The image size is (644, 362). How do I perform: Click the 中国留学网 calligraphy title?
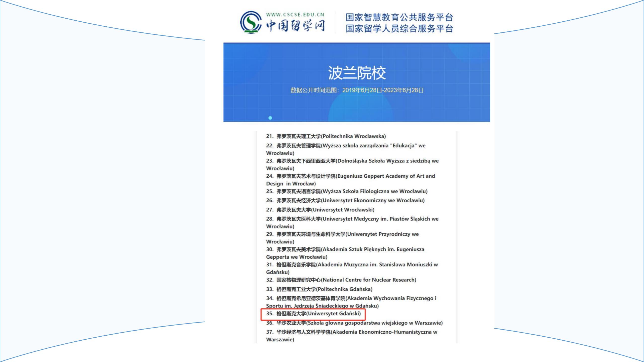pos(296,26)
